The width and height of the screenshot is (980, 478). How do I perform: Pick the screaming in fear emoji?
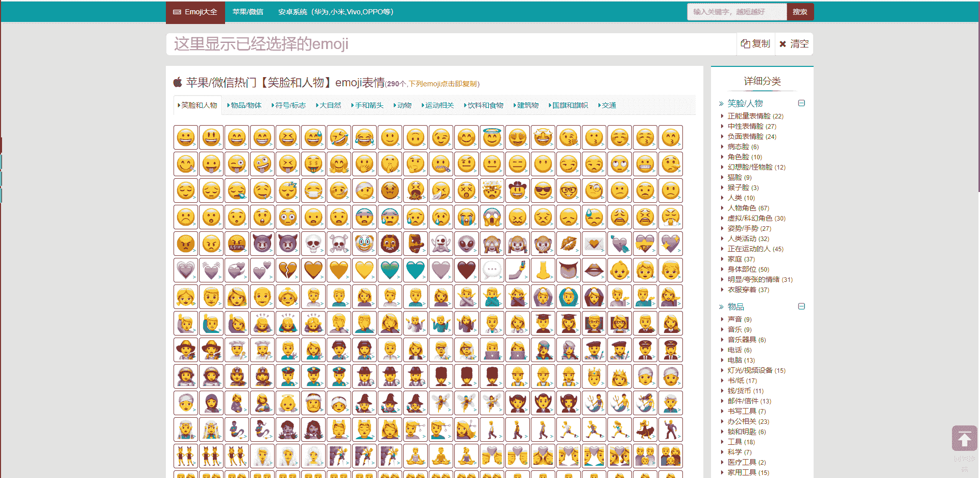(492, 217)
